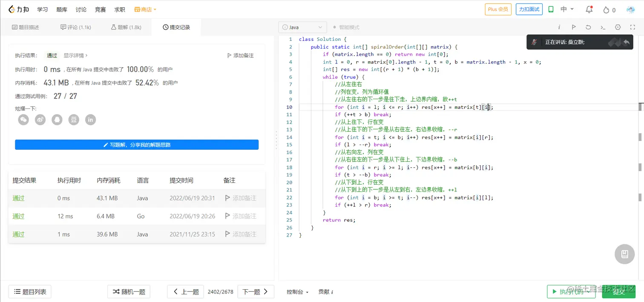Image resolution: width=644 pixels, height=302 pixels.
Task: Click the flame streak icon
Action: coord(607,10)
